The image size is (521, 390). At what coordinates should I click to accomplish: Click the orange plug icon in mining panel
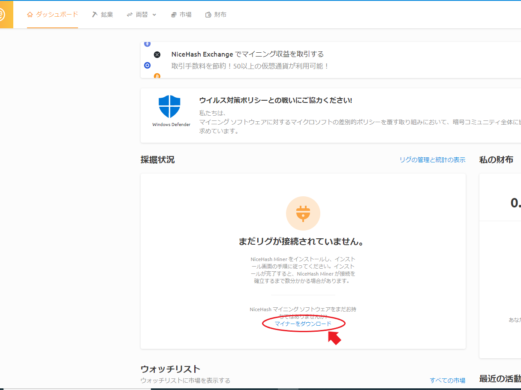(303, 213)
